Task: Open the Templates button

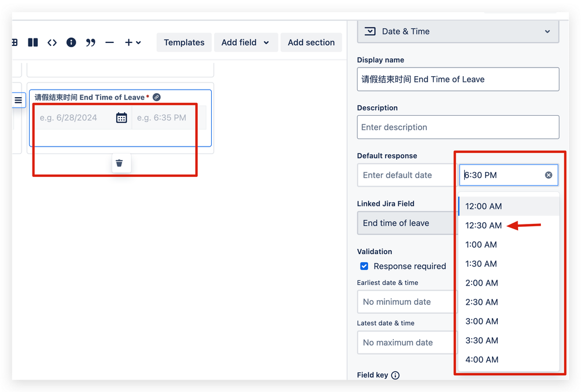Action: pyautogui.click(x=184, y=42)
